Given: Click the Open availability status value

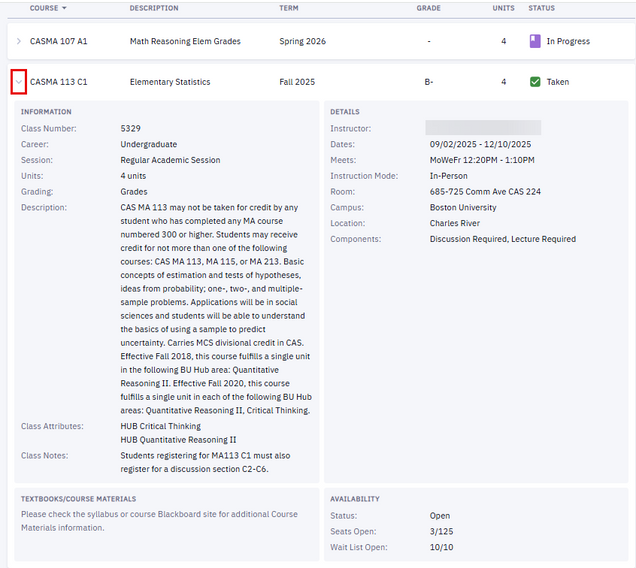Looking at the screenshot, I should point(440,516).
